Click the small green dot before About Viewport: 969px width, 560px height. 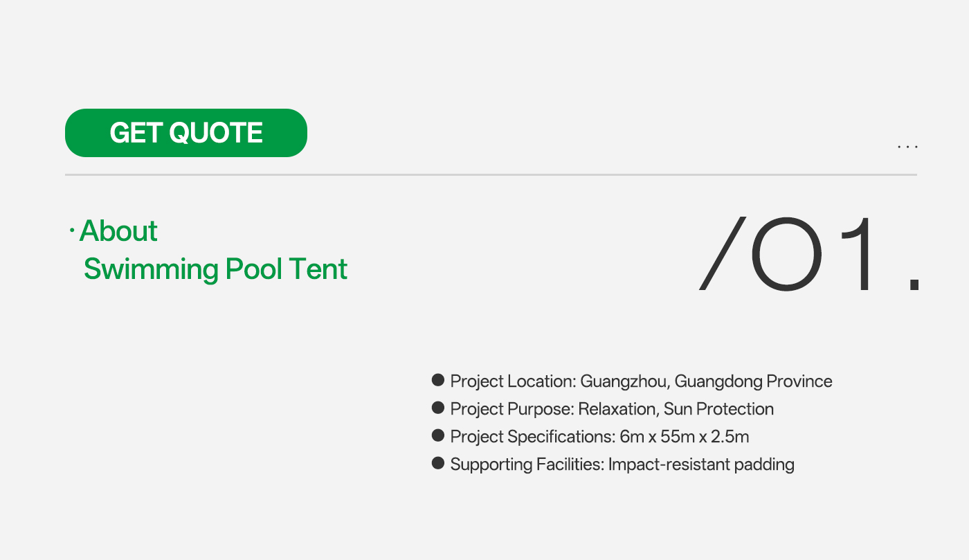point(72,231)
